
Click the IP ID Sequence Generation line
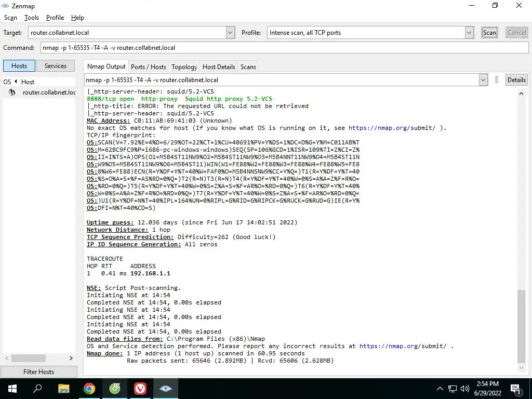coord(152,244)
